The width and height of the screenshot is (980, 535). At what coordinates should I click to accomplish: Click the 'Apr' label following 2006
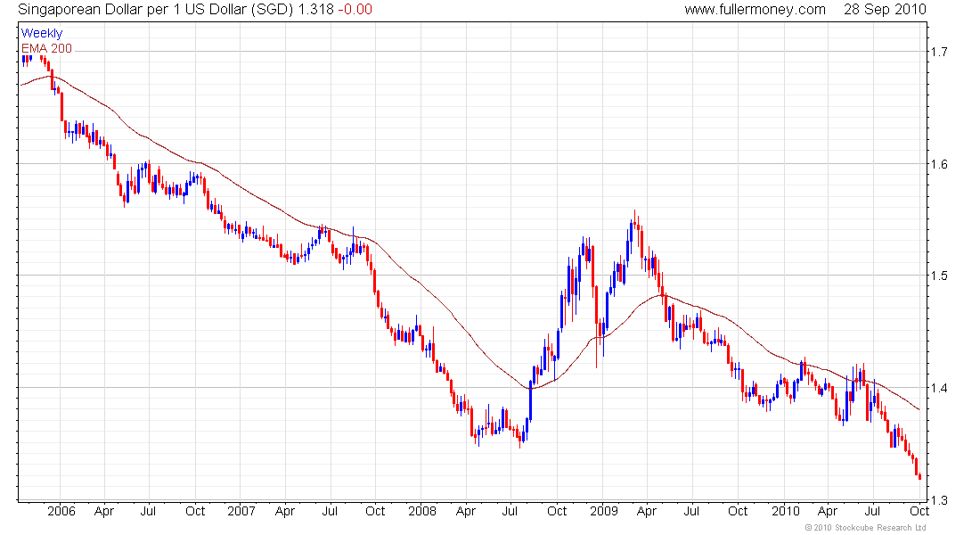pos(104,511)
